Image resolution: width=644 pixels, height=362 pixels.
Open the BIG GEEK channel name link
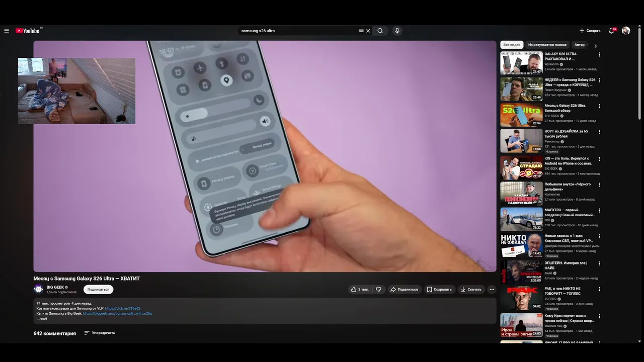[x=55, y=287]
